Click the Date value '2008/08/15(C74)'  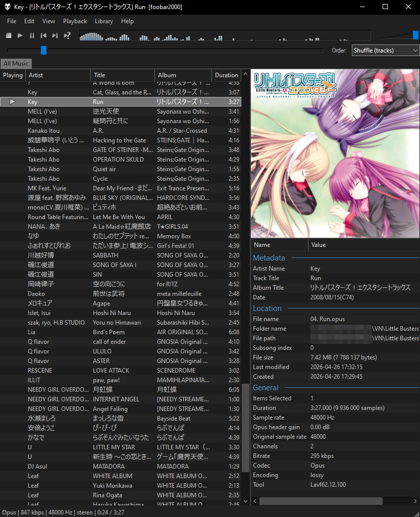[332, 297]
